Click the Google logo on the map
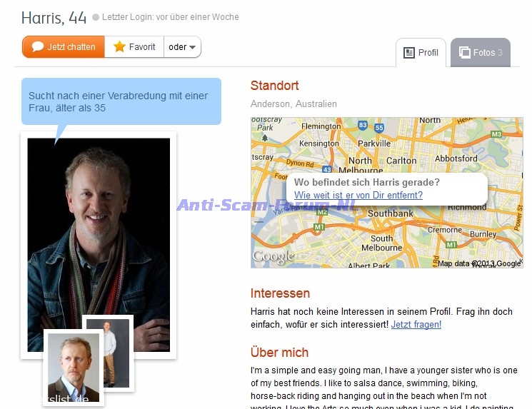 273,257
